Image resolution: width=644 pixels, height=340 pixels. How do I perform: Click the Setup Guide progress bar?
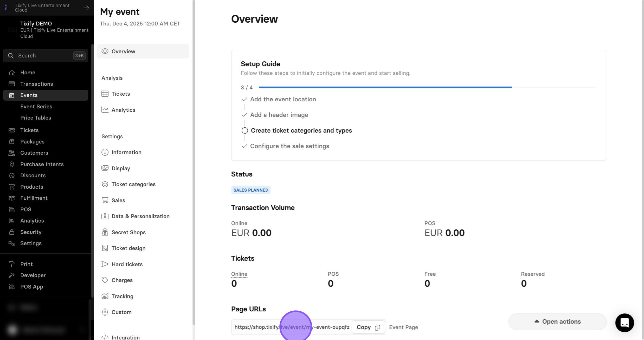(427, 87)
